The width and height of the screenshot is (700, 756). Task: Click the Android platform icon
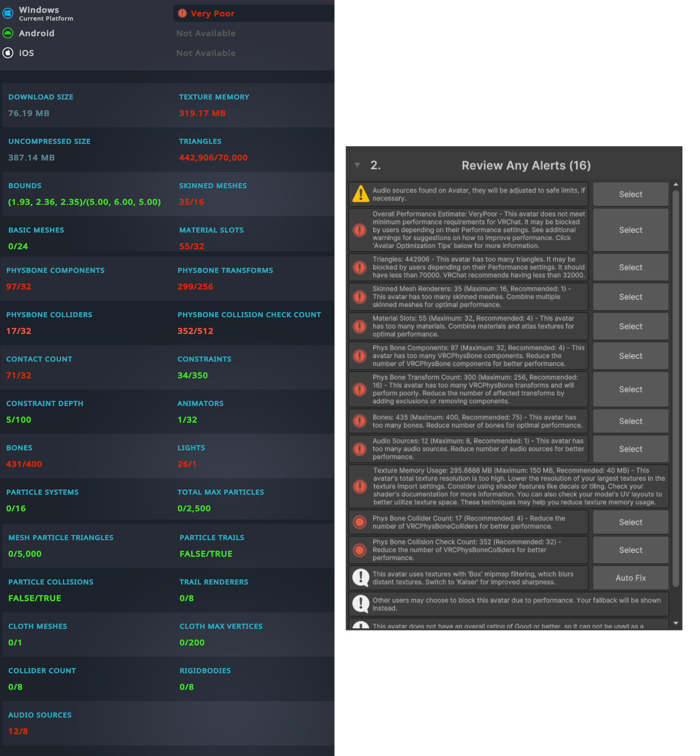8,33
